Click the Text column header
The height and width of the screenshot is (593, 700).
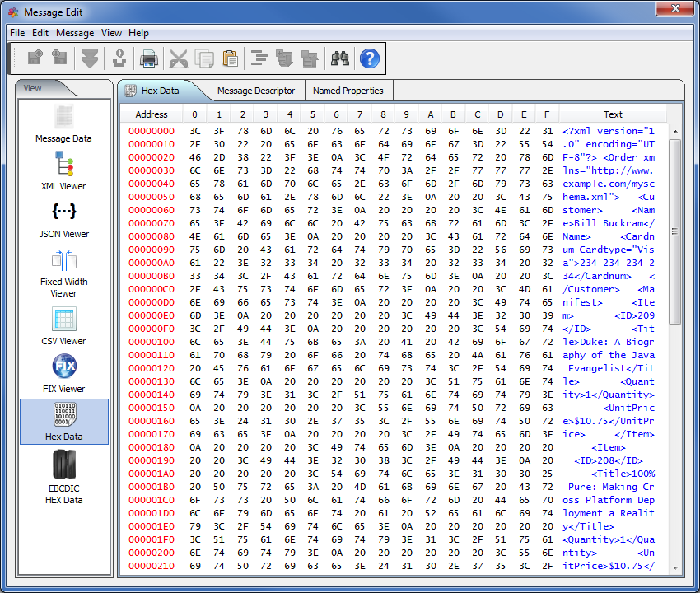[x=613, y=114]
